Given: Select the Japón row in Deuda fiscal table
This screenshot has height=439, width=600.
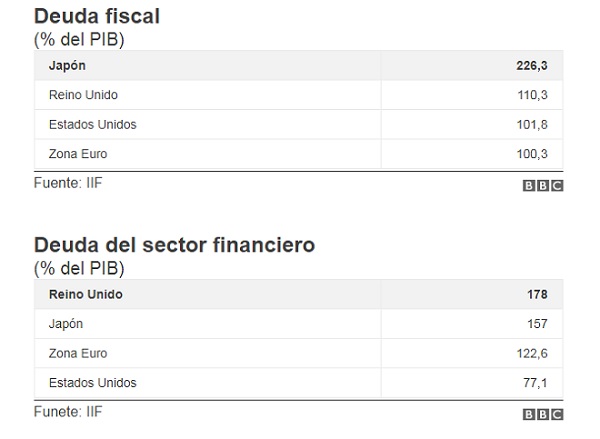Looking at the screenshot, I should (298, 65).
